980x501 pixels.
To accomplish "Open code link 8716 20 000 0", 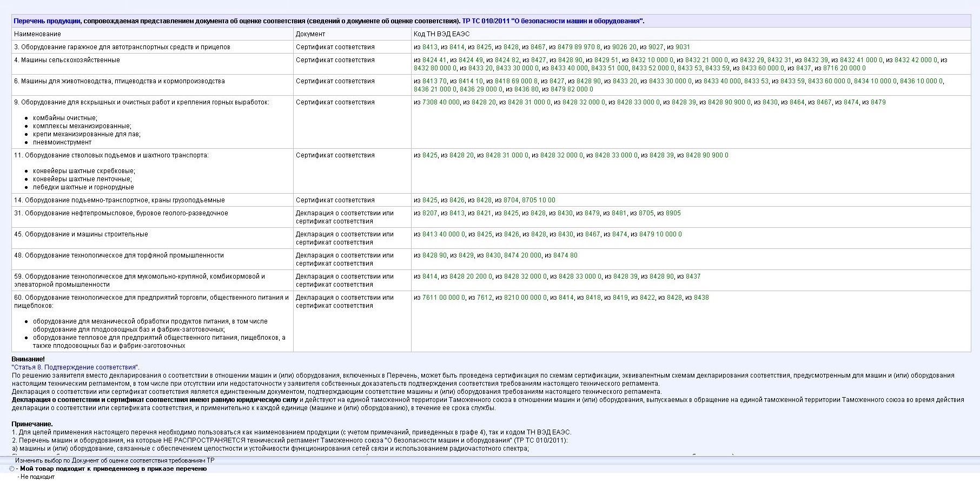I will point(844,68).
